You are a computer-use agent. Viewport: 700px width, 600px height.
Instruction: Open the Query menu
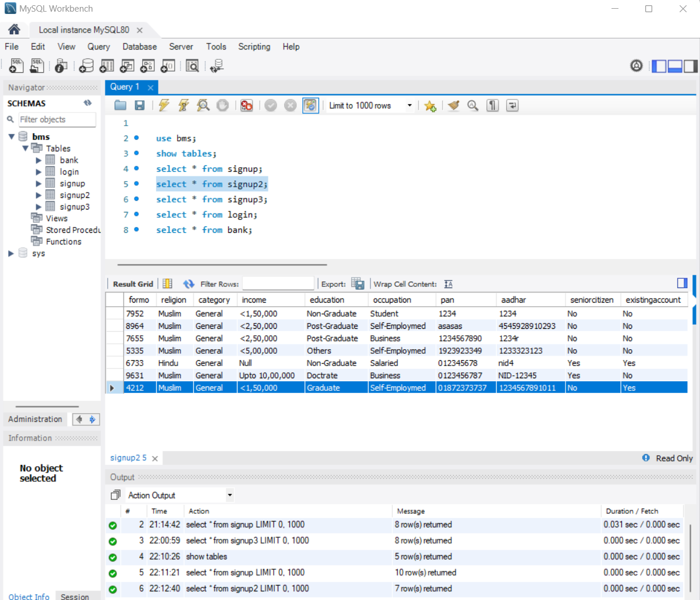click(x=98, y=47)
